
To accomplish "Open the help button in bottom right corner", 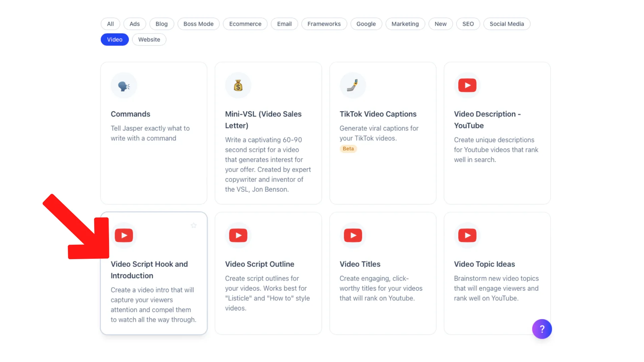I will click(542, 329).
